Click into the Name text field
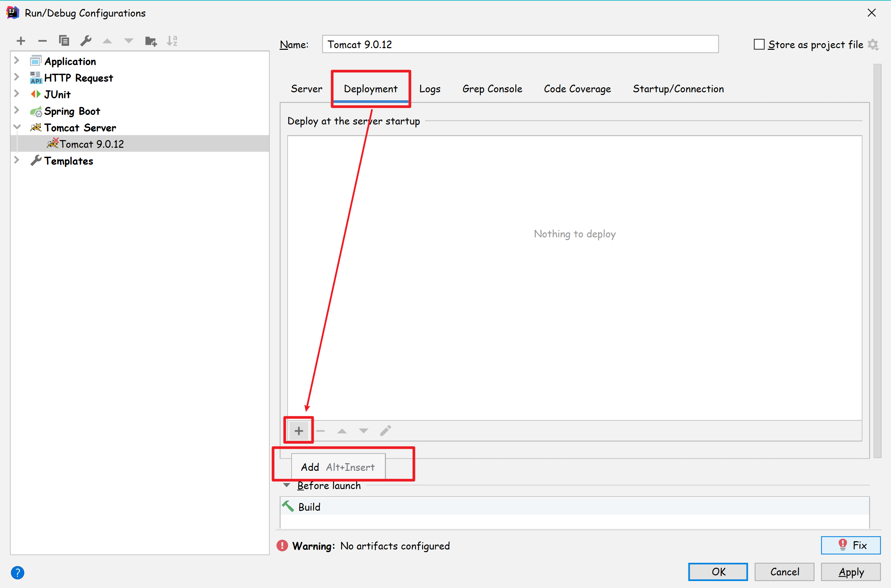This screenshot has height=588, width=891. pyautogui.click(x=520, y=44)
